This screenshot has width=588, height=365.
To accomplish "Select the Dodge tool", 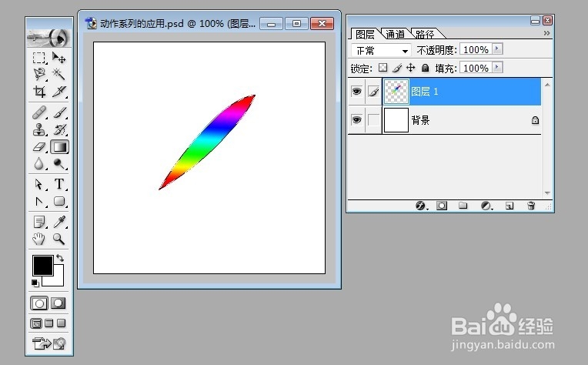I will tap(58, 163).
